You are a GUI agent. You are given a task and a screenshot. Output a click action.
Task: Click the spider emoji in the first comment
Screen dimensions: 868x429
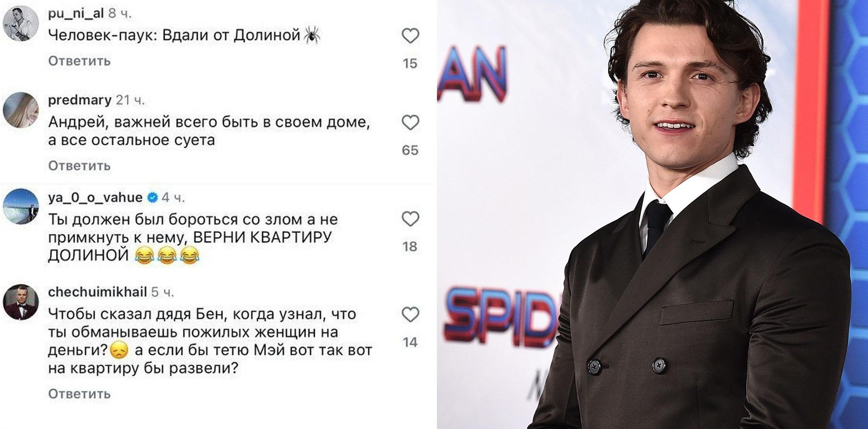312,35
